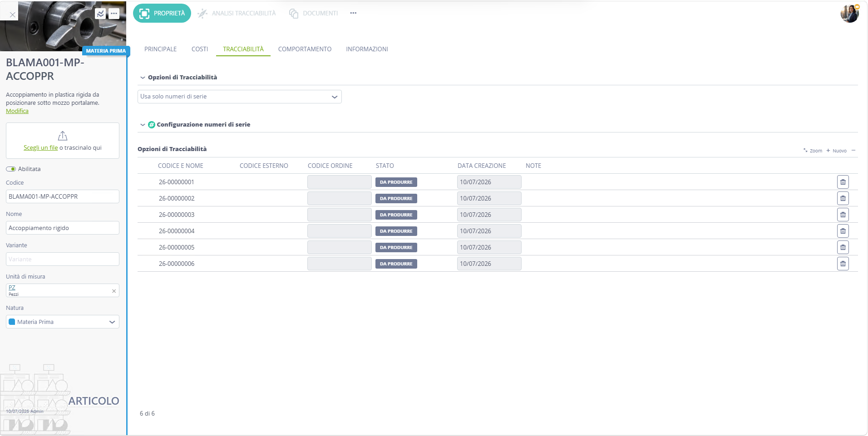The width and height of the screenshot is (868, 436).
Task: Click the creation date field of row 26-00000005
Action: pos(489,247)
